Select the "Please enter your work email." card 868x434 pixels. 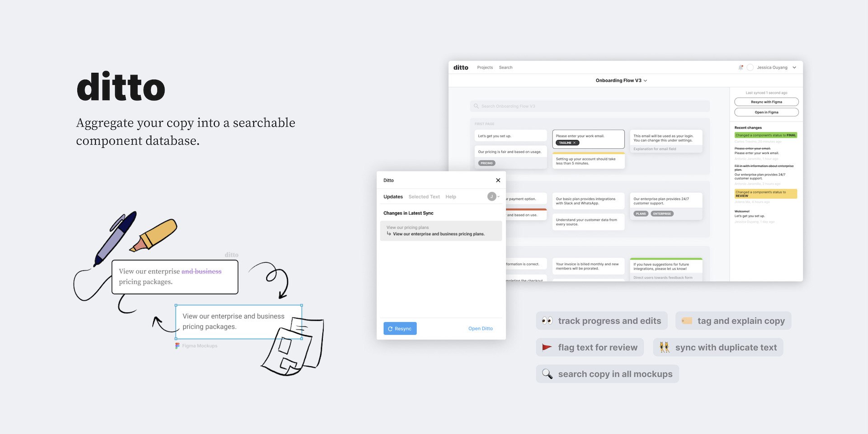[x=588, y=139]
